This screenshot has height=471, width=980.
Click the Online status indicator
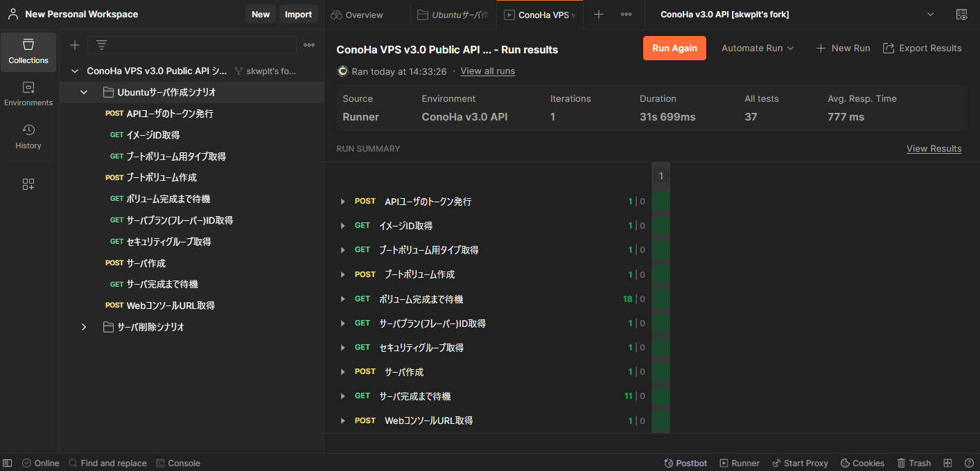pos(41,463)
